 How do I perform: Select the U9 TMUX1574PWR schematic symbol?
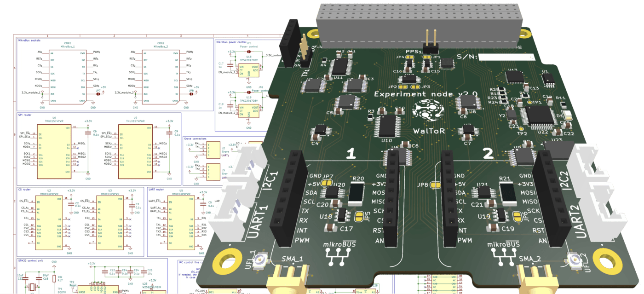pyautogui.click(x=135, y=151)
